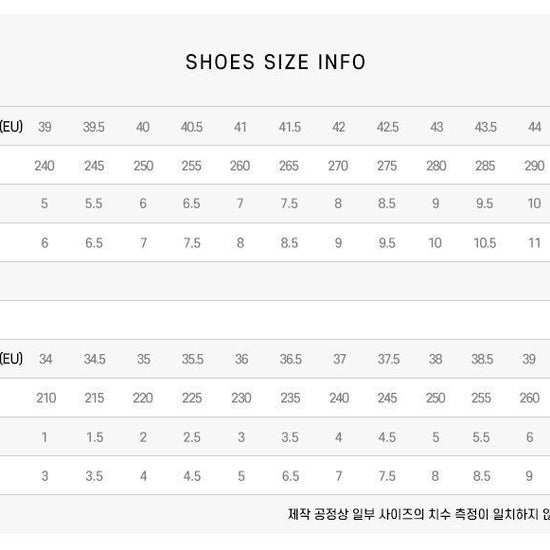The image size is (550, 550).
Task: Choose EU size 42.5 in top table
Action: (x=388, y=127)
